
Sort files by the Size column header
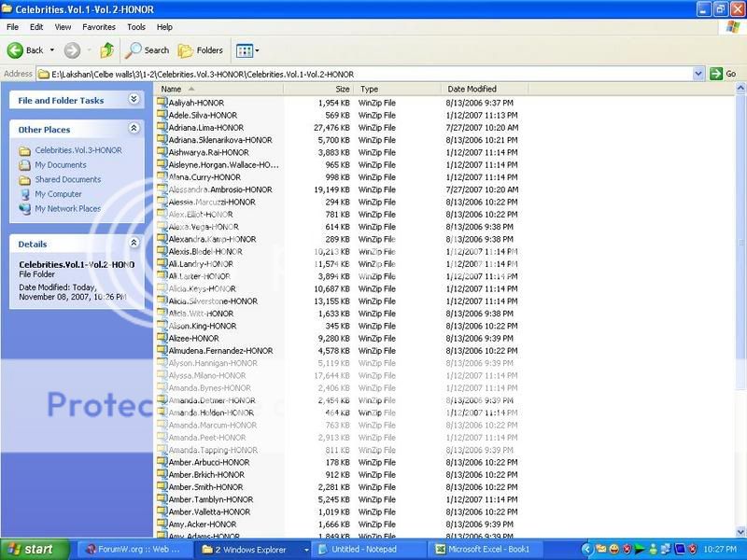click(318, 89)
